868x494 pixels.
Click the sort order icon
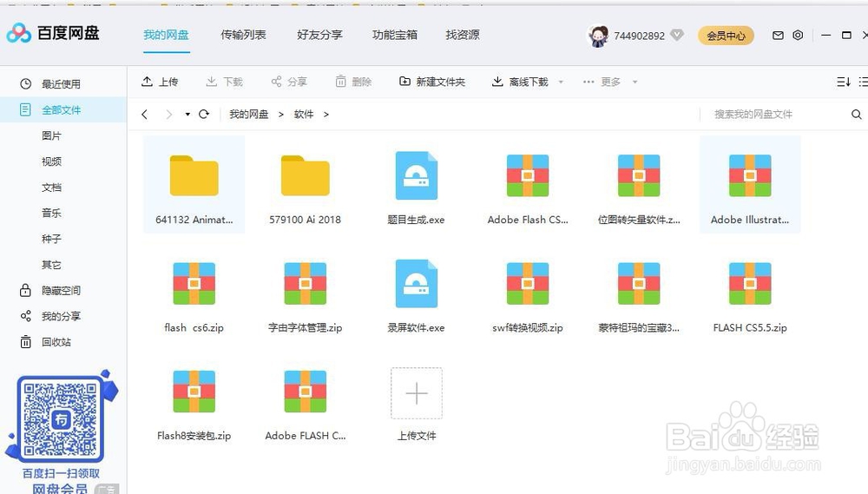[x=843, y=82]
